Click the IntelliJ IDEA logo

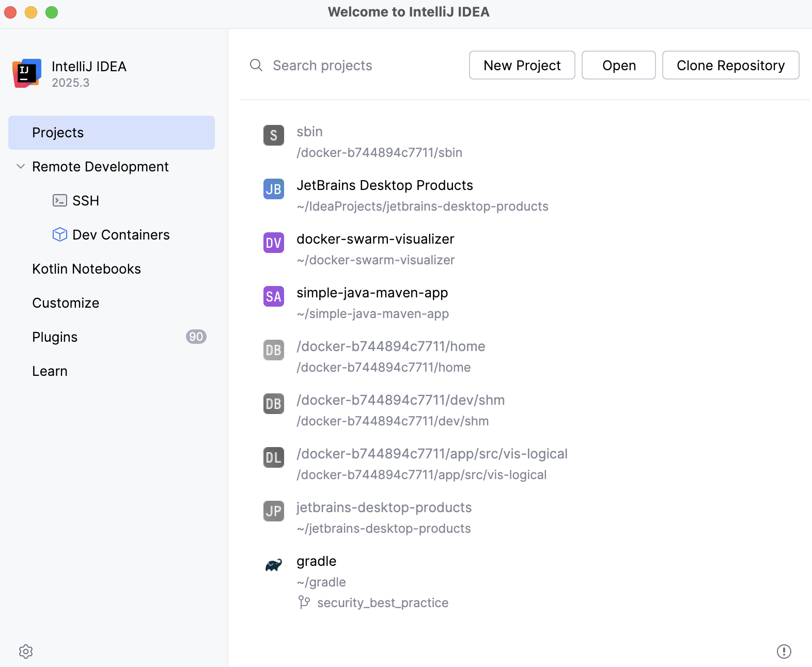pyautogui.click(x=27, y=73)
